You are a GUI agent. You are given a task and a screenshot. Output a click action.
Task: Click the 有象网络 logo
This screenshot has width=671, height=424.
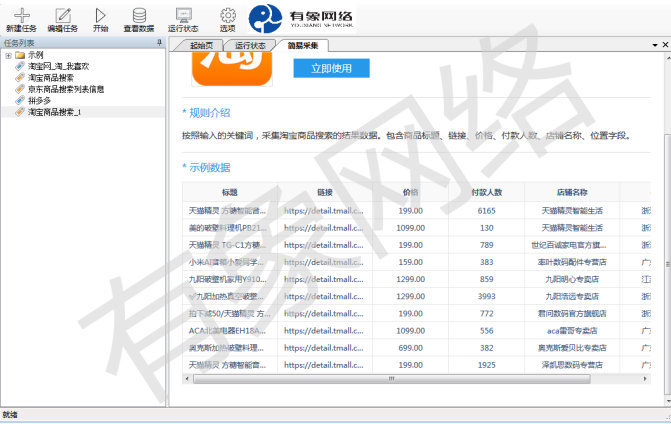[301, 19]
